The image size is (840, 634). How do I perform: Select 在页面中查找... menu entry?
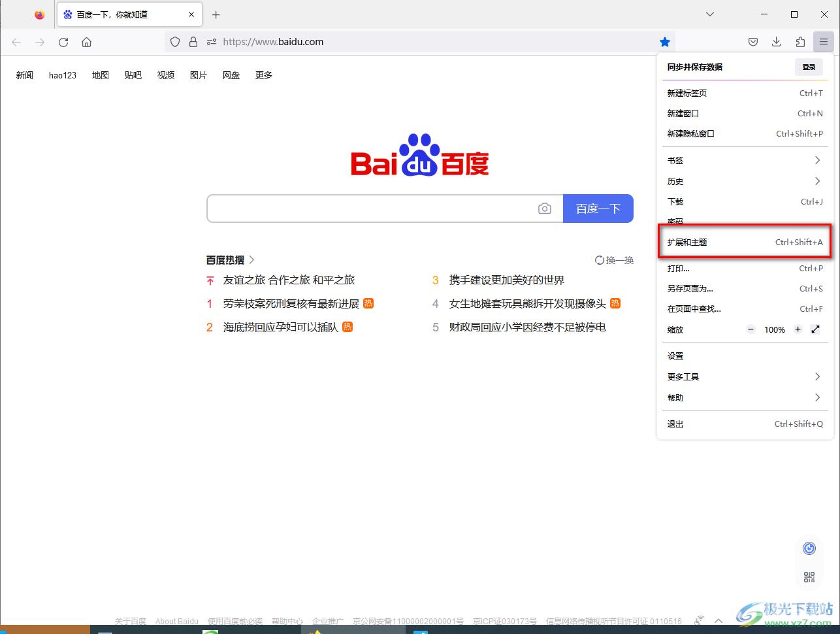click(745, 309)
